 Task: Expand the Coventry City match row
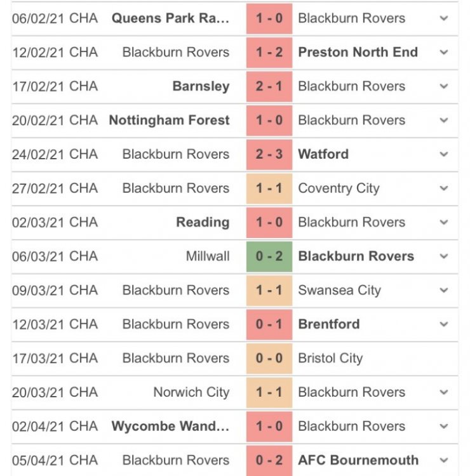(444, 188)
